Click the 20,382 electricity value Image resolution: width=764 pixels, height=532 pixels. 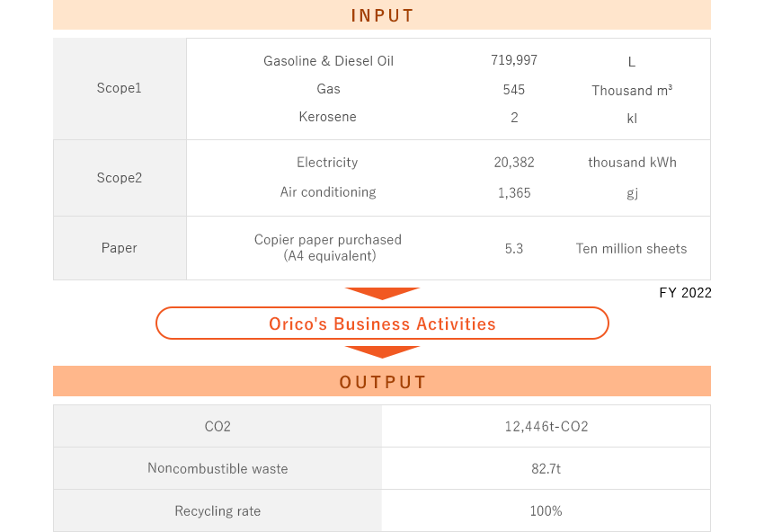point(514,163)
